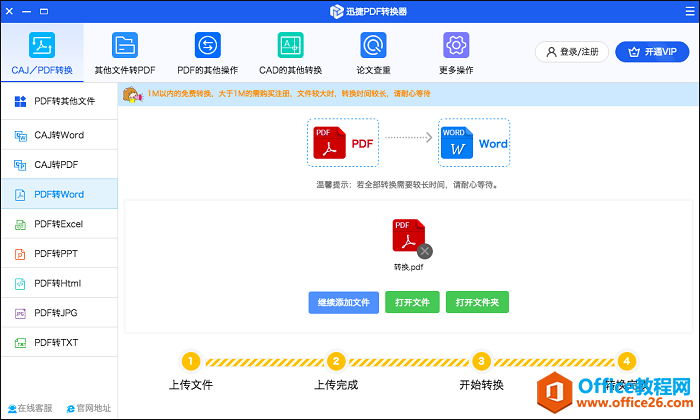700x420 pixels.
Task: Open the 在线客服 link
Action: tap(30, 408)
